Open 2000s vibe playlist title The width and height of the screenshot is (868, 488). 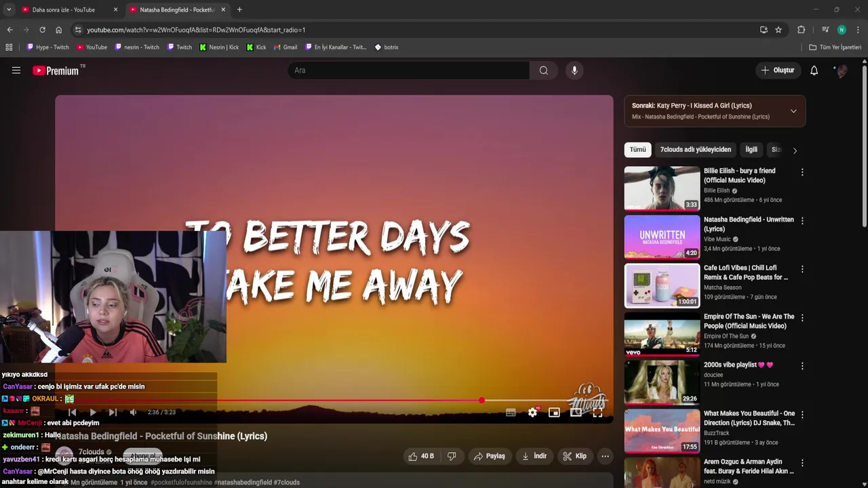[x=738, y=365]
